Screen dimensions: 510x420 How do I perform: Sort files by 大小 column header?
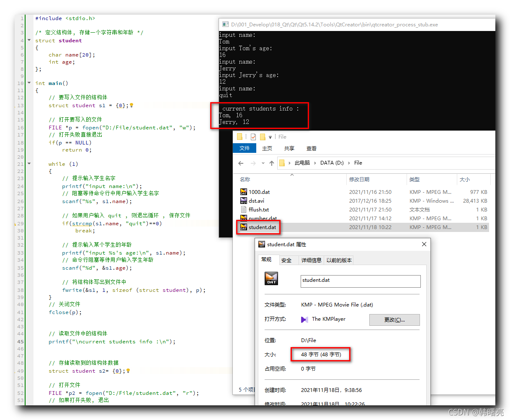pos(465,179)
